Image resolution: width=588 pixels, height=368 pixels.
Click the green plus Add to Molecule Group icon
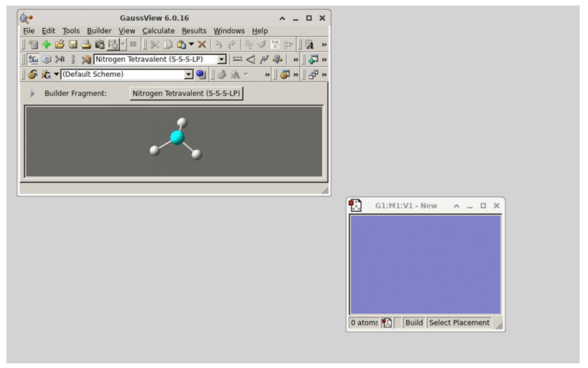[x=47, y=44]
